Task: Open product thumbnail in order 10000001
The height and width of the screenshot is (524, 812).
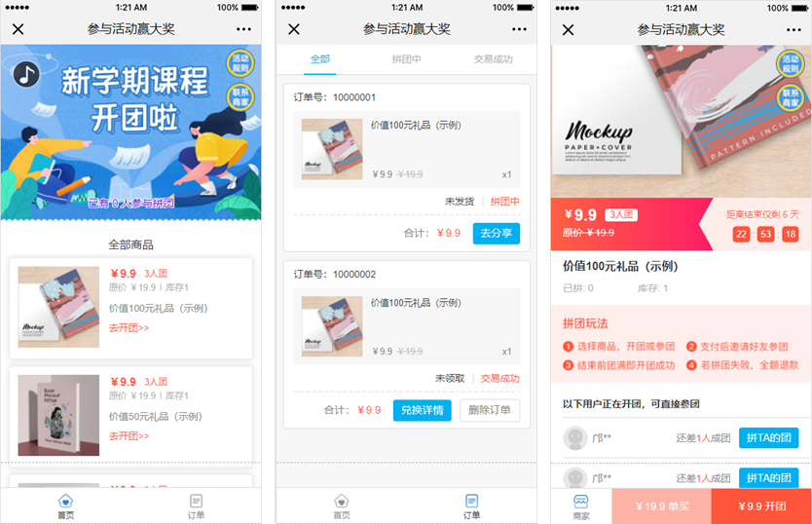Action: [332, 149]
